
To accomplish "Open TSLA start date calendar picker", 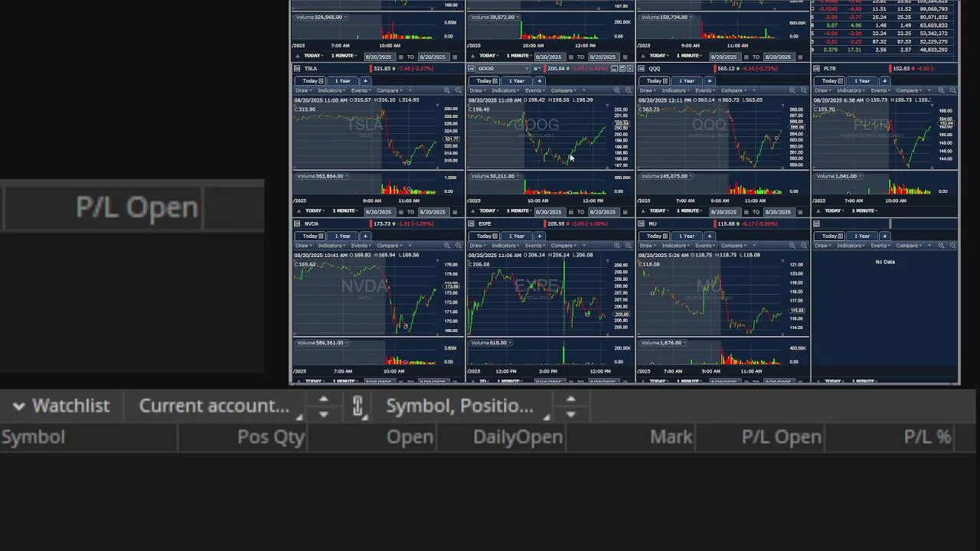I will [401, 212].
